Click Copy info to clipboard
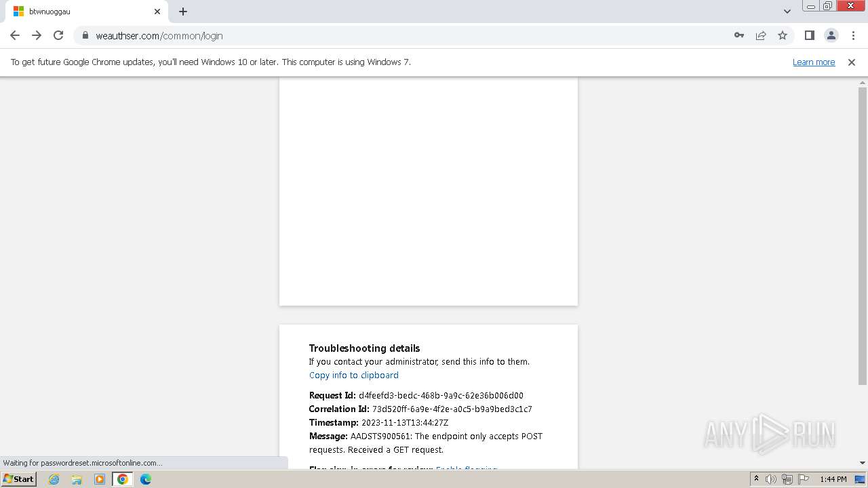Viewport: 868px width, 488px height. click(x=354, y=375)
